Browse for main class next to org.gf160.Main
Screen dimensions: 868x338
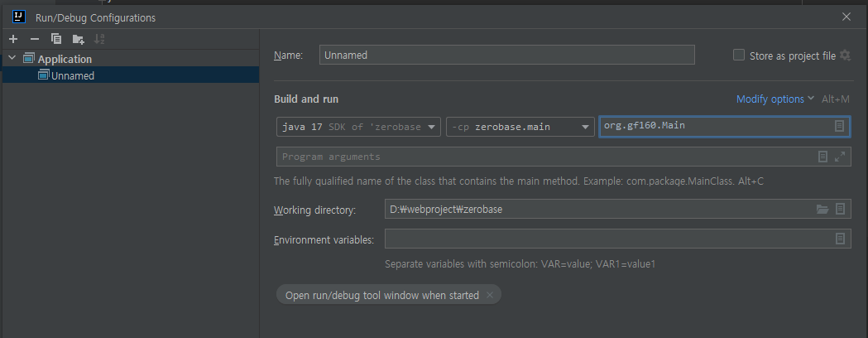(839, 126)
